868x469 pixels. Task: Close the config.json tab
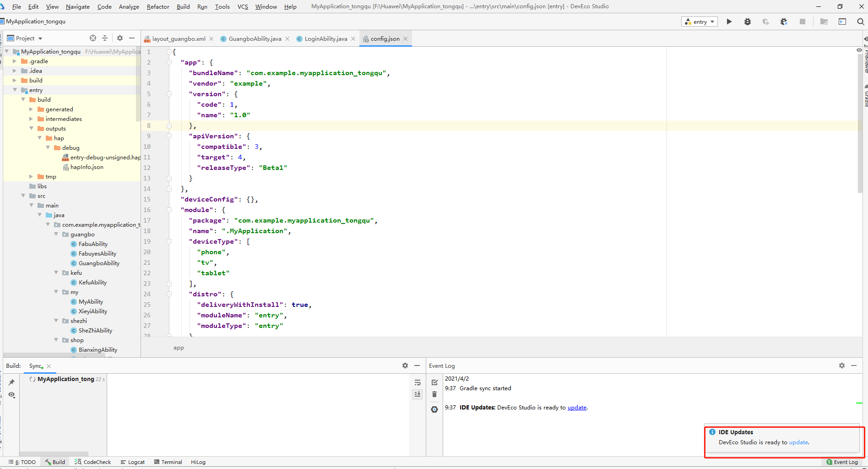point(405,39)
